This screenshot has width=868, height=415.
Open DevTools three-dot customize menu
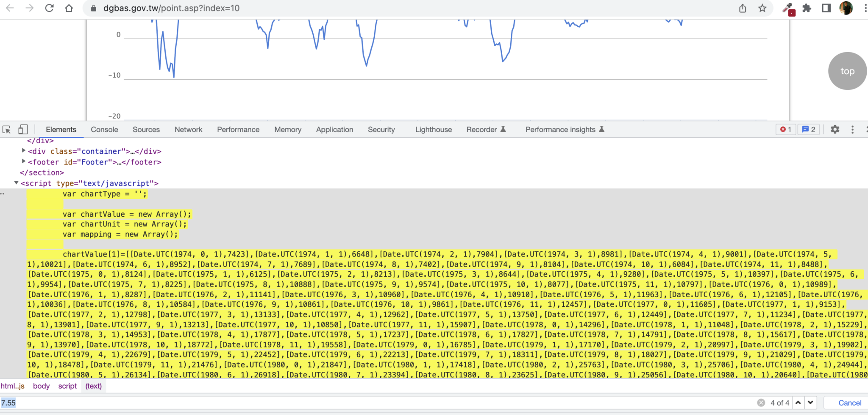click(852, 130)
